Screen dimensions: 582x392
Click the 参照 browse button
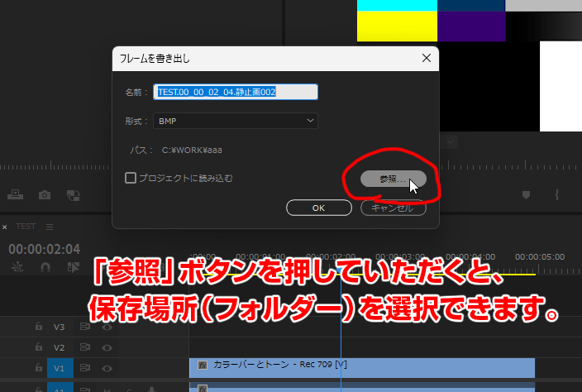[393, 179]
